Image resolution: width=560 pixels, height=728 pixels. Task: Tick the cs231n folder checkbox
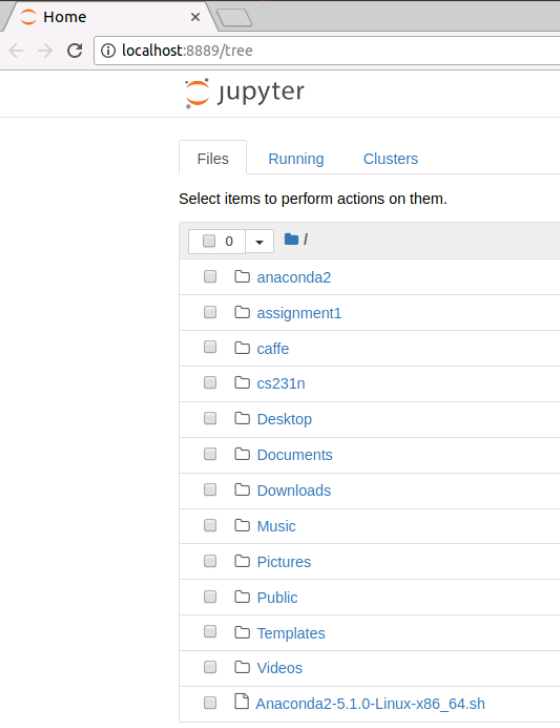tap(210, 383)
